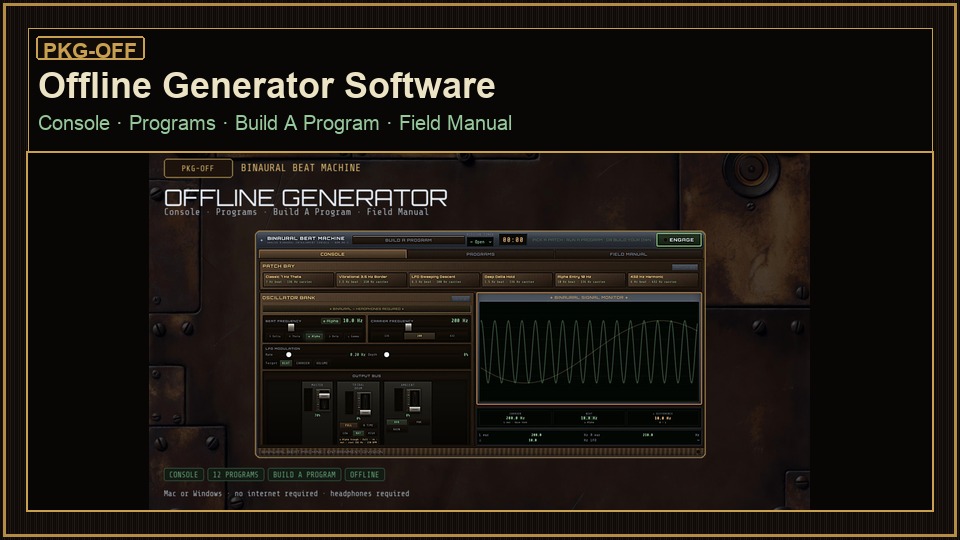The height and width of the screenshot is (540, 960).
Task: Open the Field Manual link in page header
Action: [x=456, y=123]
